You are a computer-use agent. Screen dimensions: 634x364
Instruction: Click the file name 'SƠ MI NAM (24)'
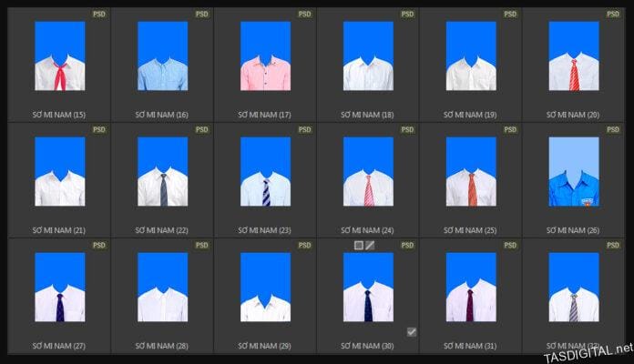click(x=367, y=230)
